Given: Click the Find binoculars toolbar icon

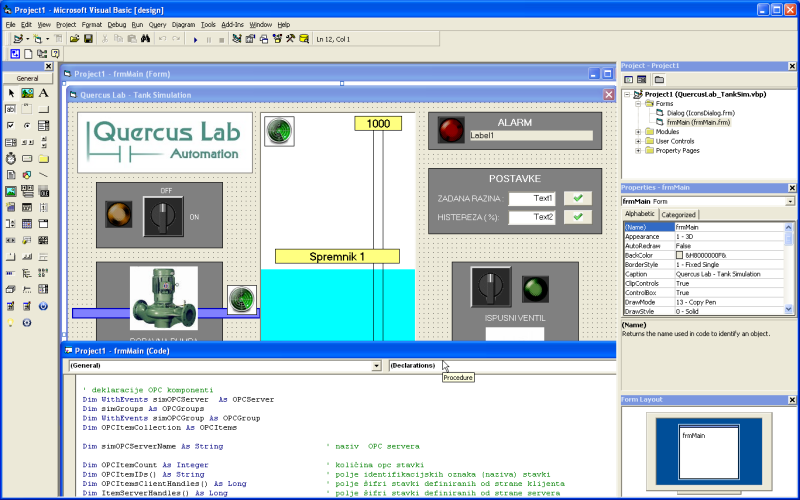Looking at the screenshot, I should click(x=145, y=39).
